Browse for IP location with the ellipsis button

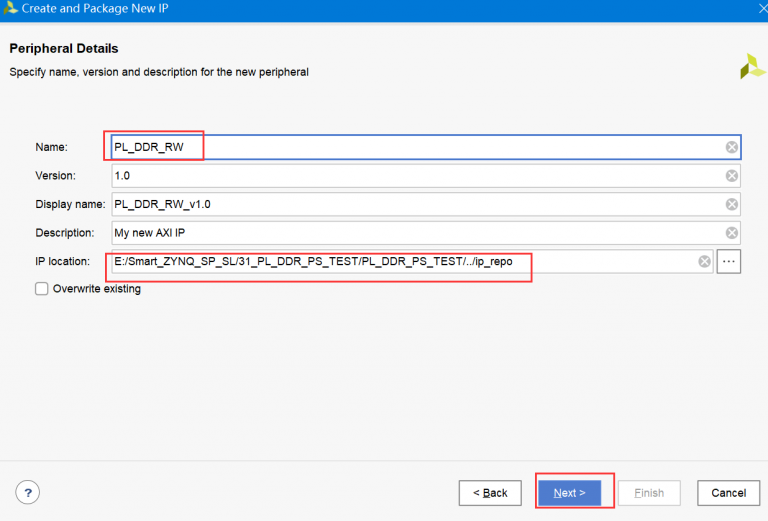(x=729, y=262)
